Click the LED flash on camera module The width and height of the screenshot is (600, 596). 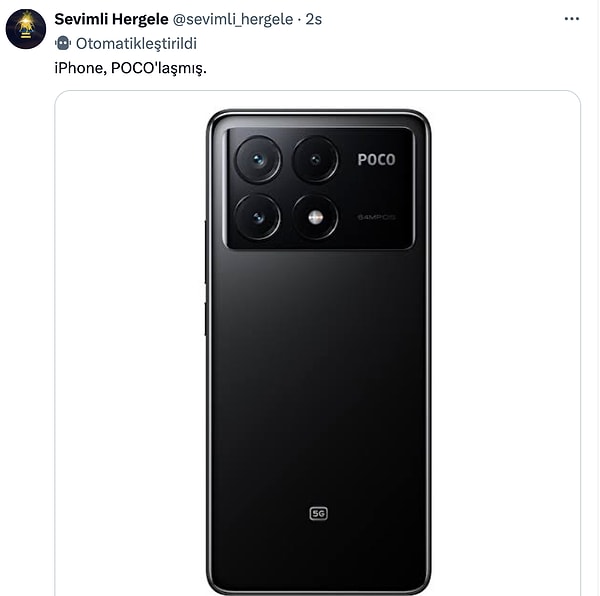click(x=315, y=216)
